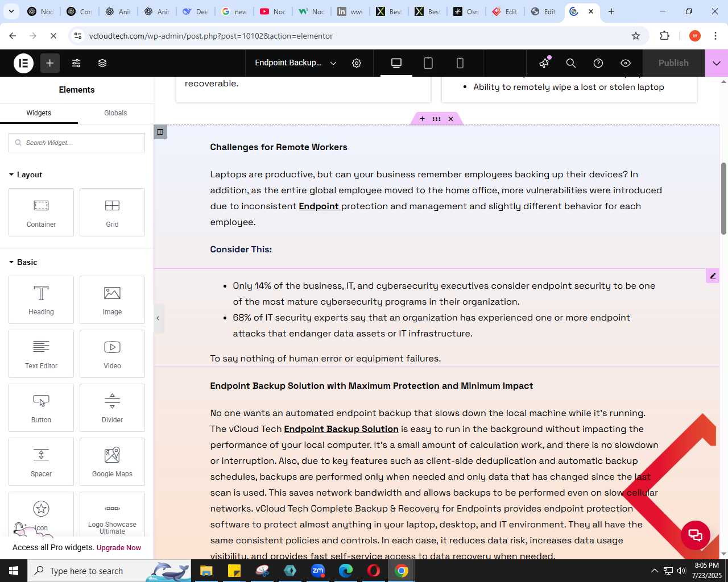Switch to the YouTube browser tab
The height and width of the screenshot is (582, 728).
point(273,11)
